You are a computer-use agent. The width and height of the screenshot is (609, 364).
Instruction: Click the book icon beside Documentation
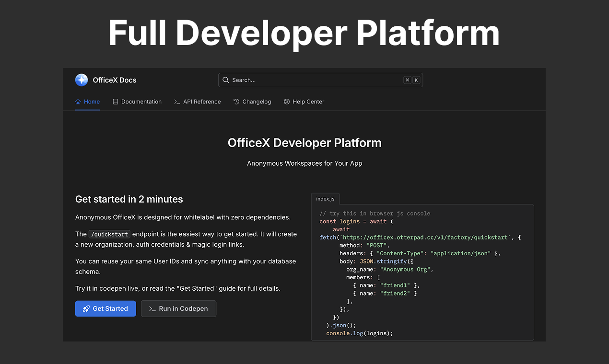tap(116, 102)
